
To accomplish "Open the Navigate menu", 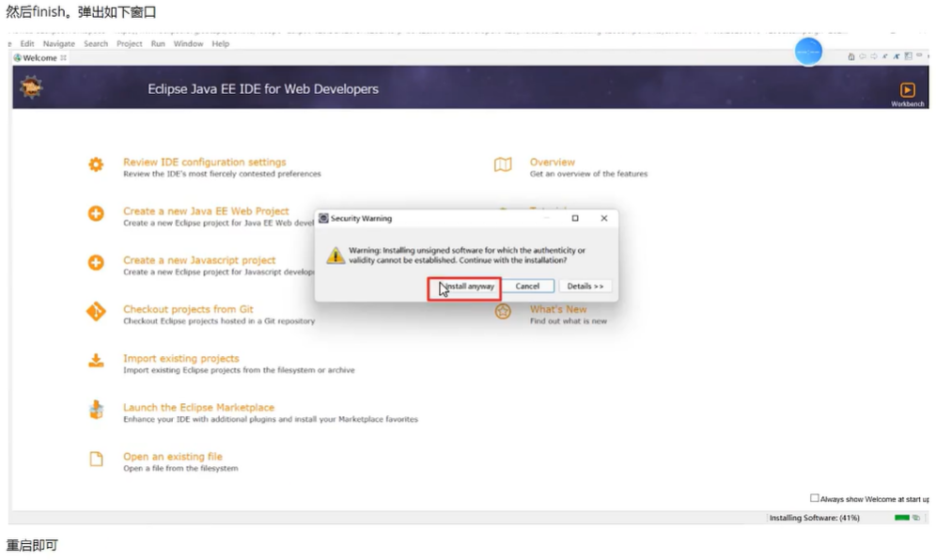I will click(59, 43).
